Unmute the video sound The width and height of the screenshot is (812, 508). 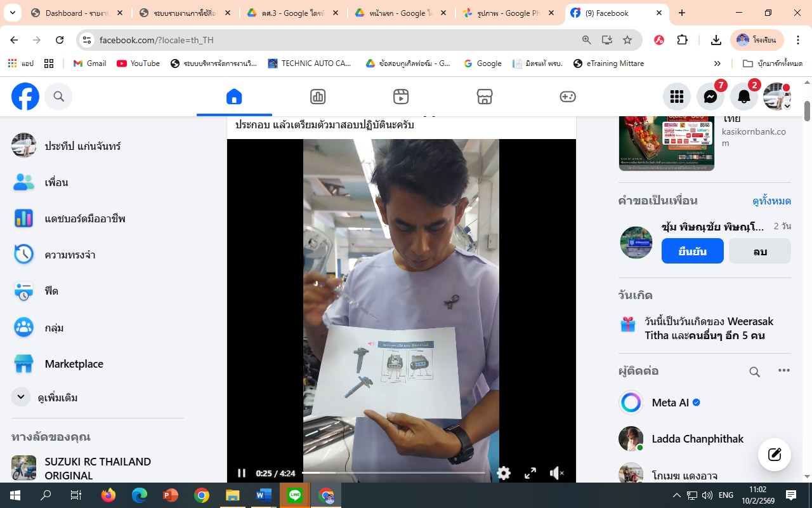click(x=556, y=473)
